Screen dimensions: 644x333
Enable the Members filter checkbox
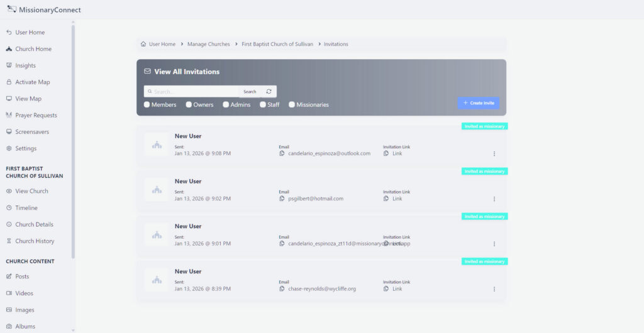tap(147, 105)
